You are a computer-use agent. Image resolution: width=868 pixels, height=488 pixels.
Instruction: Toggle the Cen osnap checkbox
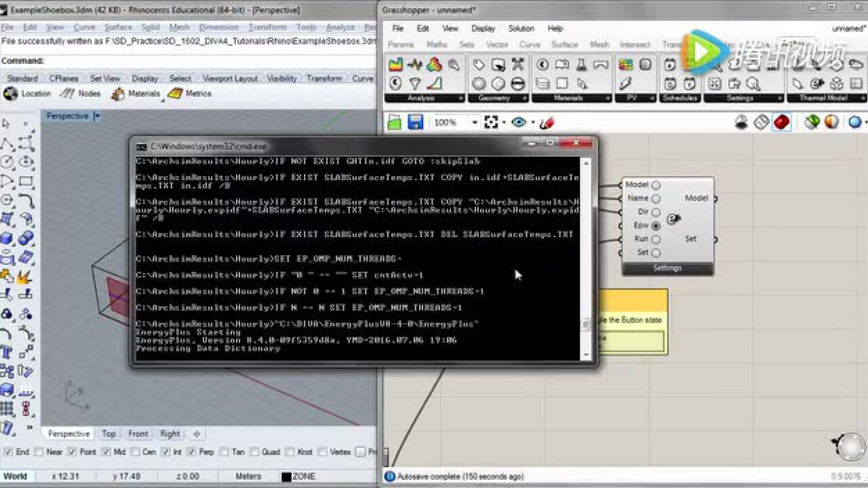pos(134,452)
